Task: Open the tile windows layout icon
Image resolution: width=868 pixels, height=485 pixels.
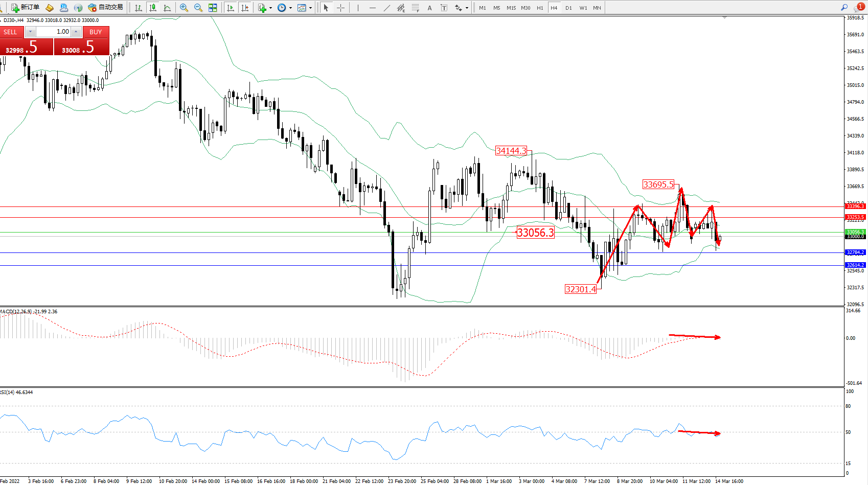Action: 213,8
